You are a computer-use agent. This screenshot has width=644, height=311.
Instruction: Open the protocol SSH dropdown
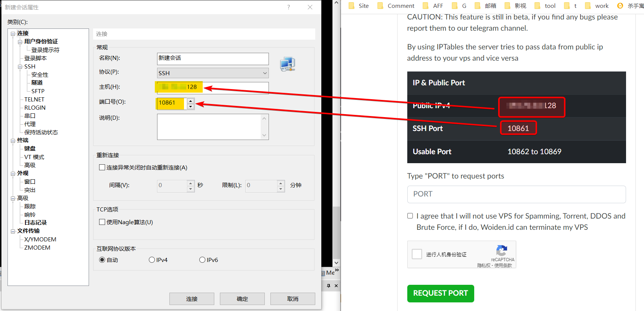213,73
